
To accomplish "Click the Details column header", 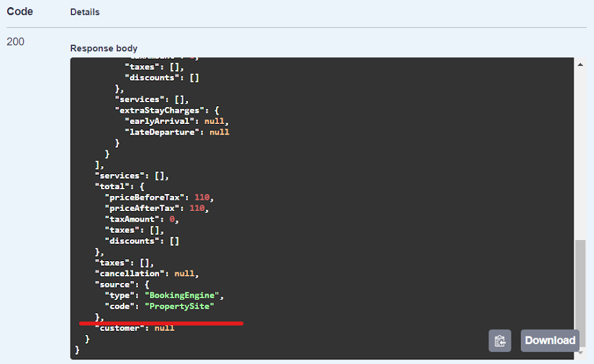I will pyautogui.click(x=85, y=12).
